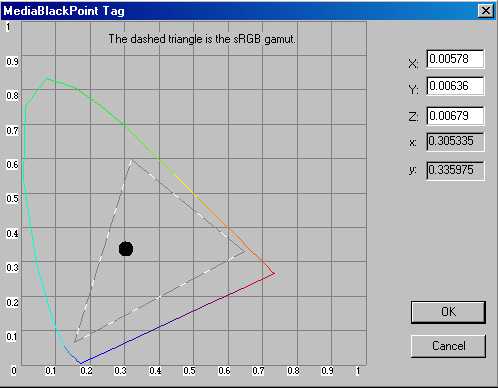Click the 0.5 label on vertical axis

pos(12,198)
